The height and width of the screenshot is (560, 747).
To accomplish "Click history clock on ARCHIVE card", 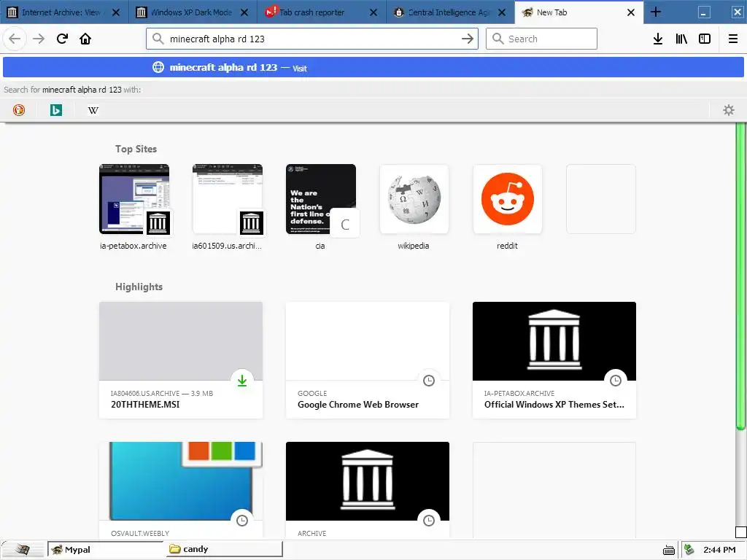I will (429, 521).
